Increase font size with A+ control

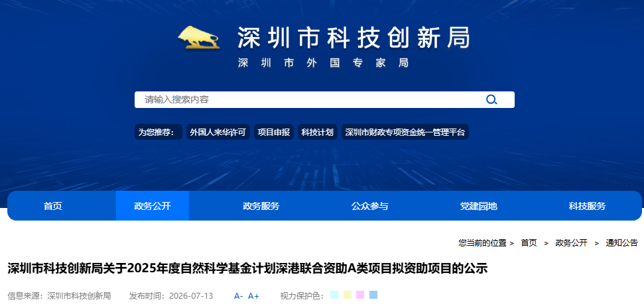(x=253, y=296)
